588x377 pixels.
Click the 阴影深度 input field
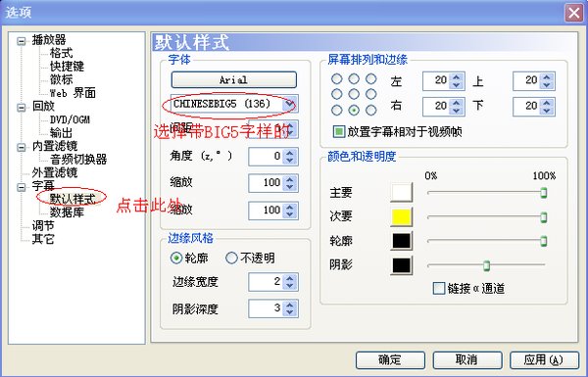click(x=266, y=308)
